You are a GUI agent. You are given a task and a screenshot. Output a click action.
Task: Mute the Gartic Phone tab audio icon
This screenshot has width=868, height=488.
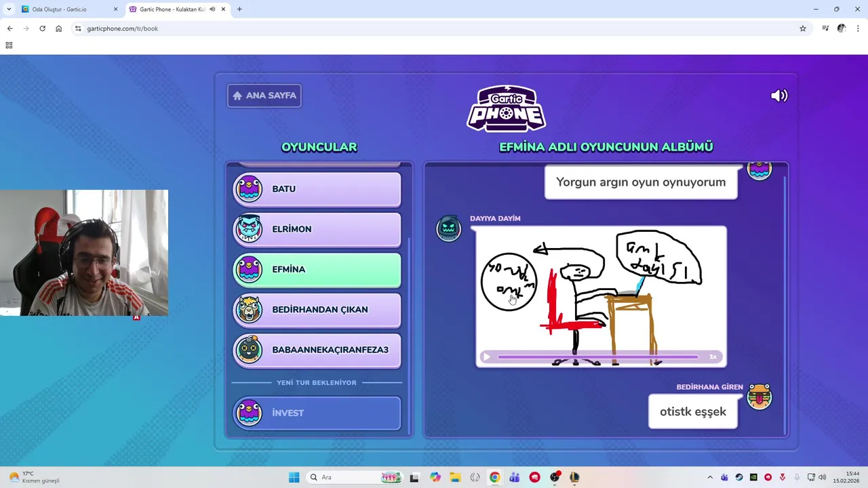[212, 9]
